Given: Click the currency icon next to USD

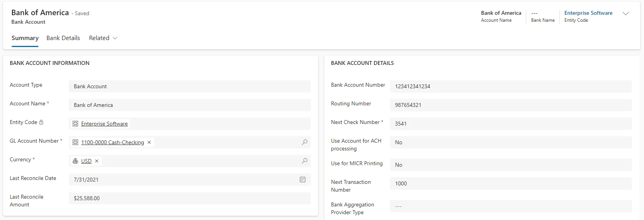Looking at the screenshot, I should [75, 161].
